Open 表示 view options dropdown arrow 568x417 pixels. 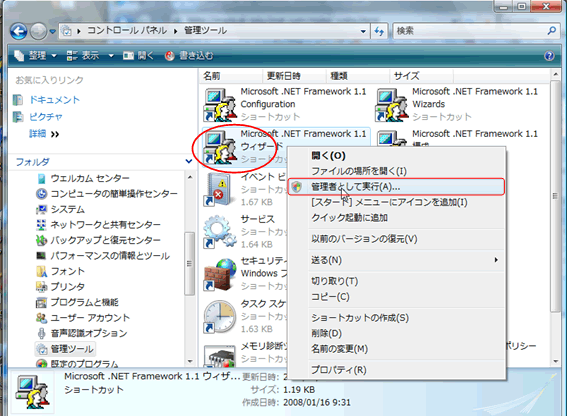tap(111, 56)
